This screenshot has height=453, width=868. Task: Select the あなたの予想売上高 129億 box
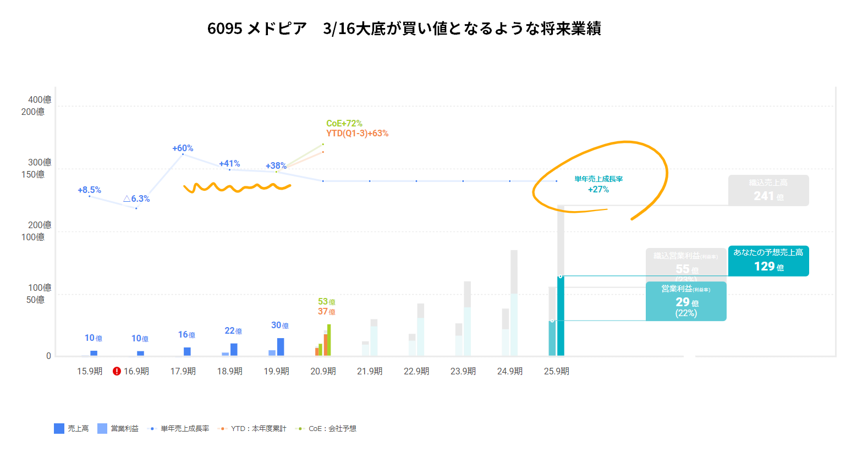point(768,261)
